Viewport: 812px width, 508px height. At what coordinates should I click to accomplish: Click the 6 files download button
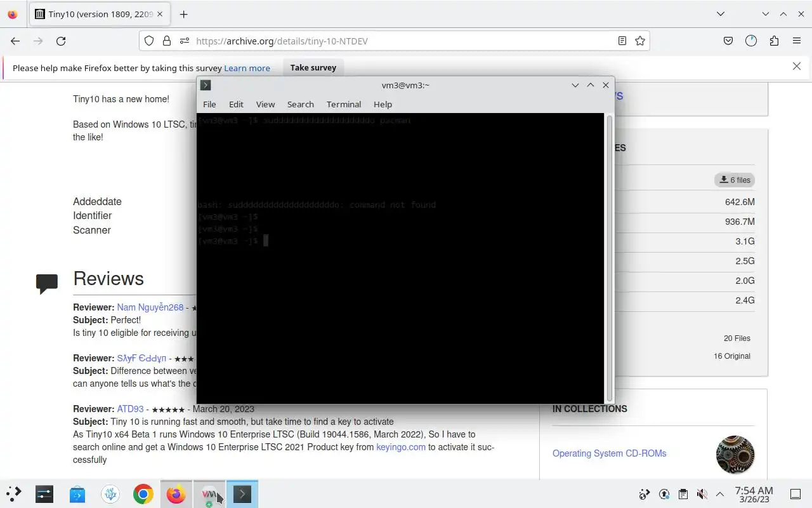click(735, 180)
